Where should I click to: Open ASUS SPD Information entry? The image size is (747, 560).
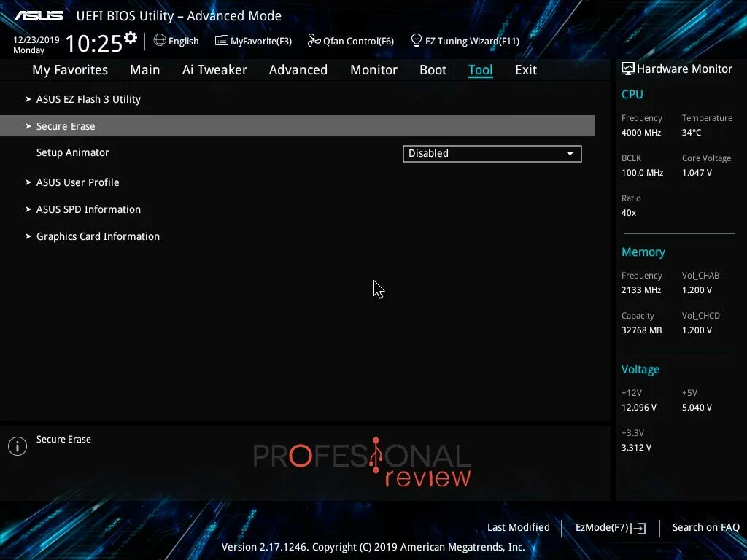point(88,209)
